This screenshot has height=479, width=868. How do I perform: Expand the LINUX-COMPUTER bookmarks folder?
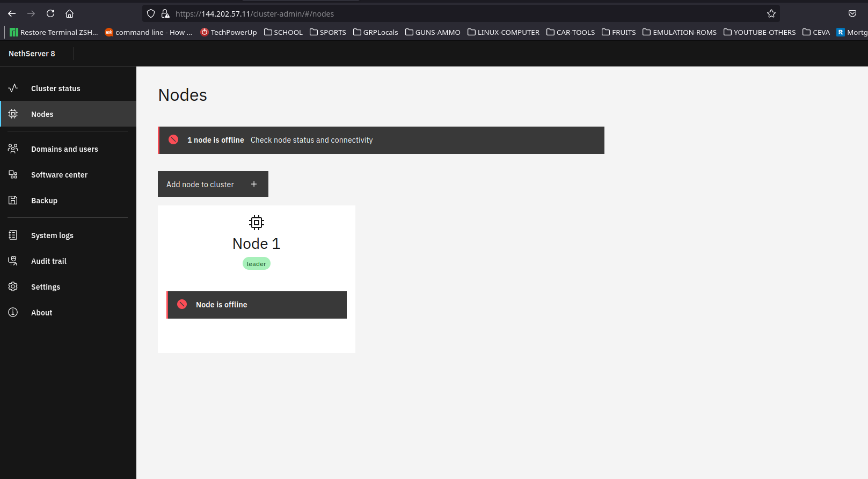pos(504,32)
